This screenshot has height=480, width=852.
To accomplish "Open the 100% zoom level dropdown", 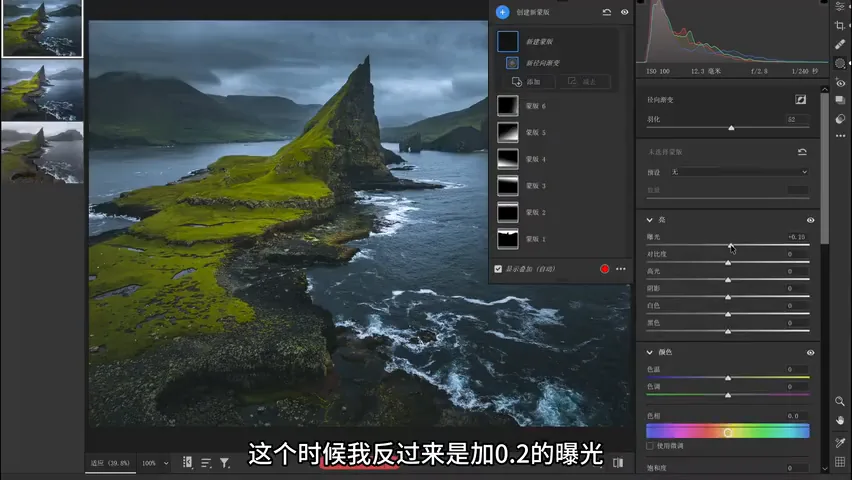I will pyautogui.click(x=155, y=463).
